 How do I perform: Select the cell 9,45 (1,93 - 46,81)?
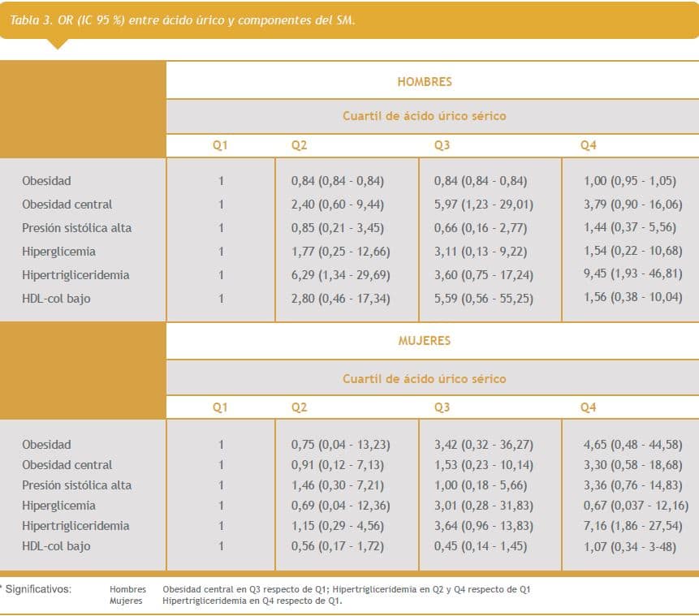pyautogui.click(x=630, y=274)
